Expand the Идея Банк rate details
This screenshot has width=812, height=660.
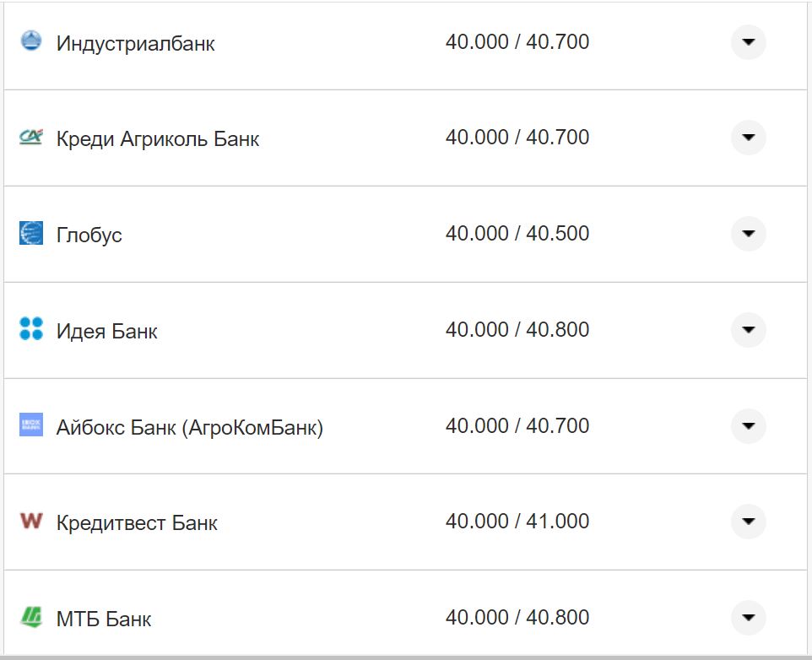click(748, 329)
